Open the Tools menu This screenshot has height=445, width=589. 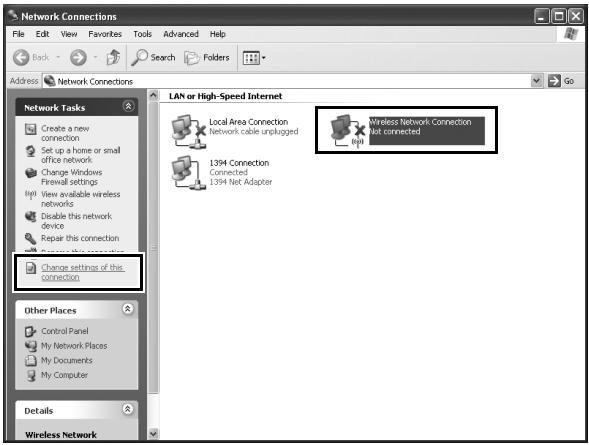pos(142,34)
